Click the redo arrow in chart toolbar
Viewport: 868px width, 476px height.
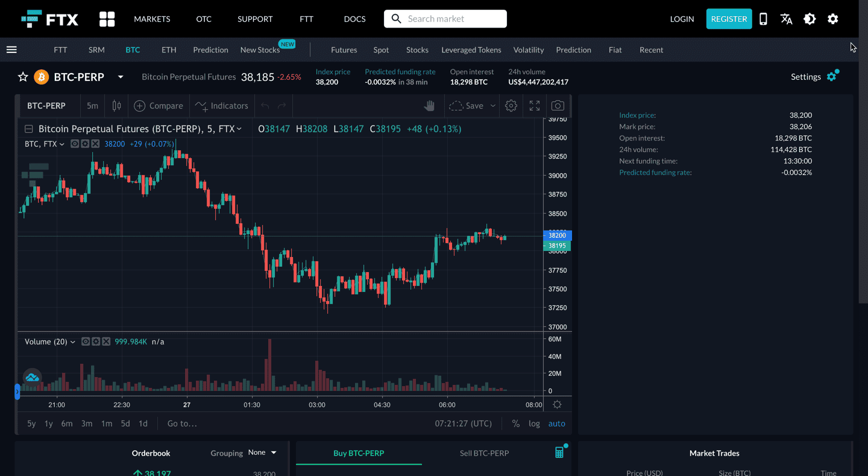pyautogui.click(x=281, y=106)
